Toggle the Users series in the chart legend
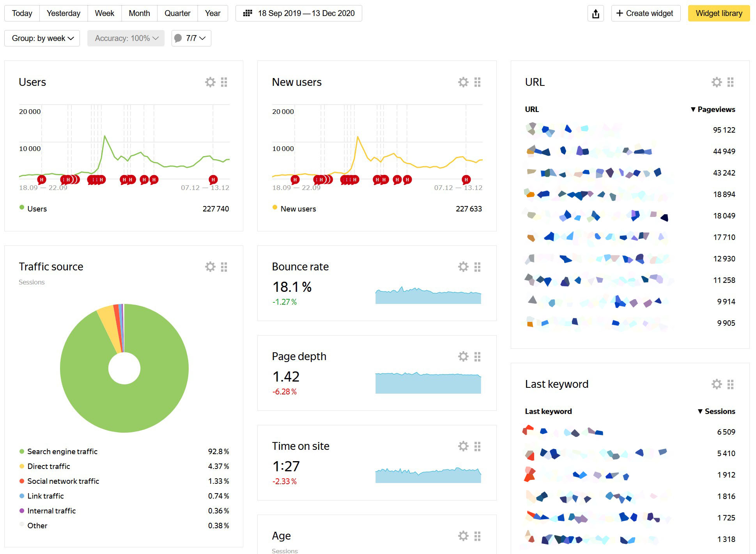 (36, 208)
